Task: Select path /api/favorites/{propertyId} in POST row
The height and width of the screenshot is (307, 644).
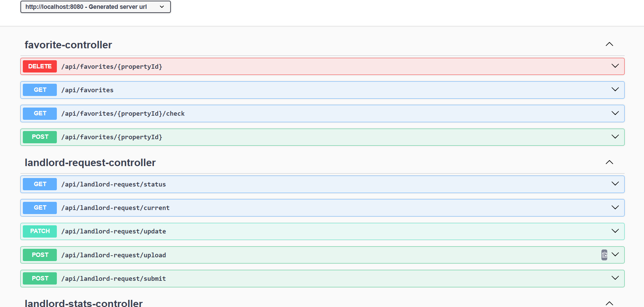Action: (x=112, y=137)
